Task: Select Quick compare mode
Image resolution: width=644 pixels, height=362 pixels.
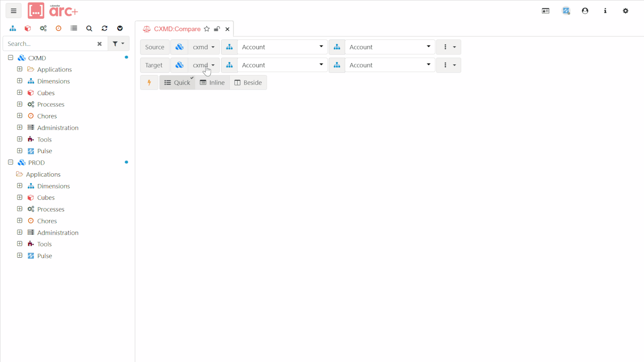Action: [x=177, y=82]
